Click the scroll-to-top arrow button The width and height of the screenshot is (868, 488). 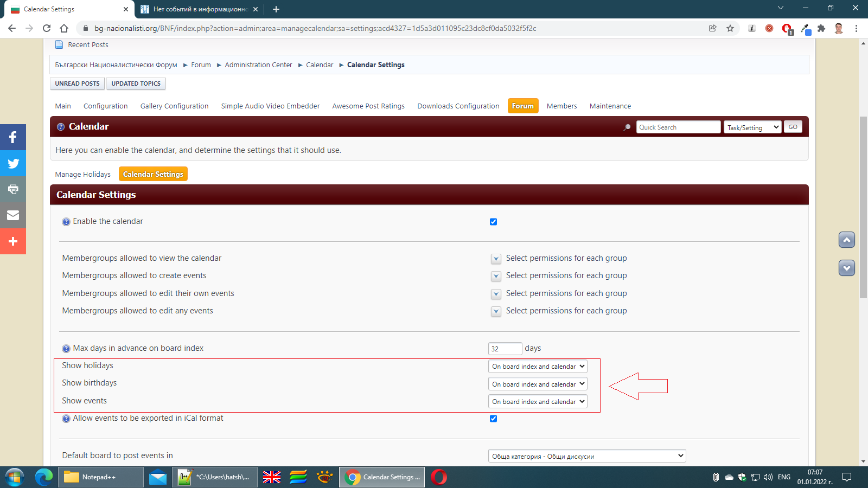[846, 240]
